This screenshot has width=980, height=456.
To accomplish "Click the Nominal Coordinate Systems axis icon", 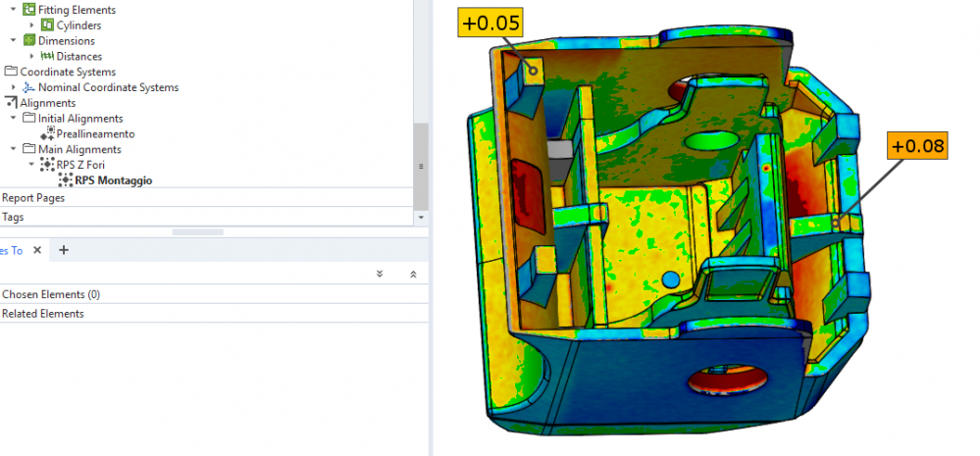I will pyautogui.click(x=28, y=87).
